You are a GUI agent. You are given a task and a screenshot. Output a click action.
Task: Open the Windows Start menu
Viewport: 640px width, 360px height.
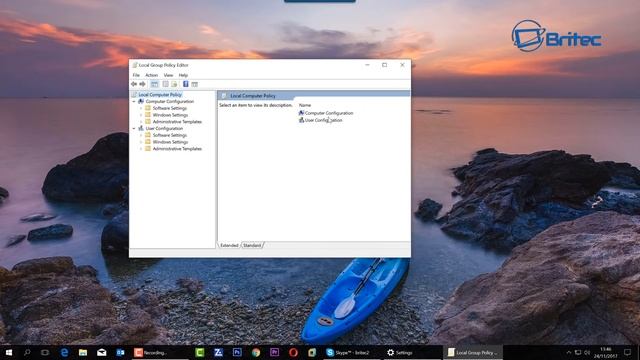click(x=9, y=352)
